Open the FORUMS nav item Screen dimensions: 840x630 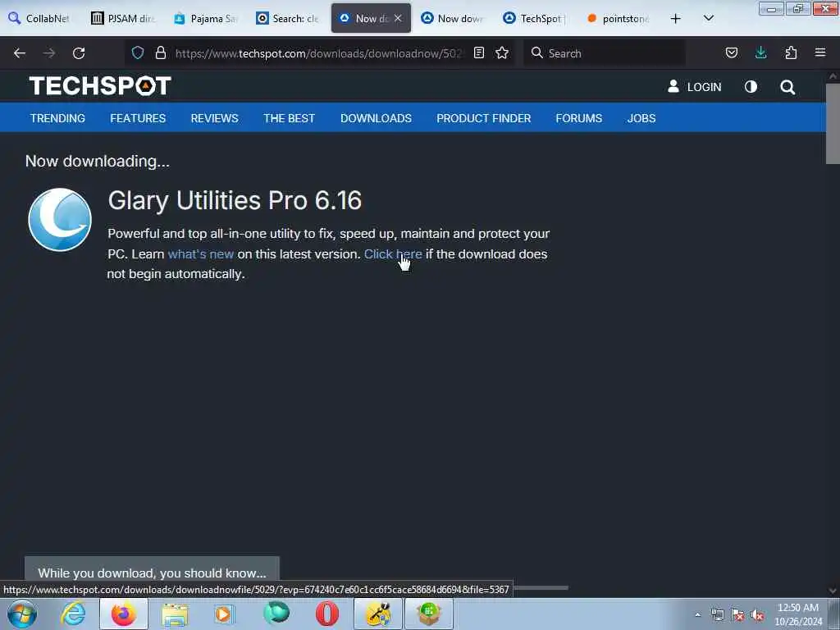coord(578,118)
